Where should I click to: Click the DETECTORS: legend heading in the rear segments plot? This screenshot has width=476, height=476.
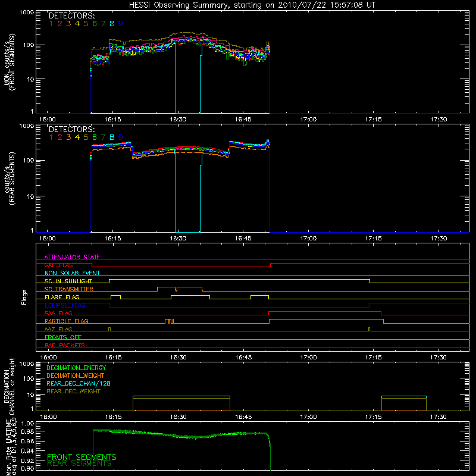coord(72,129)
